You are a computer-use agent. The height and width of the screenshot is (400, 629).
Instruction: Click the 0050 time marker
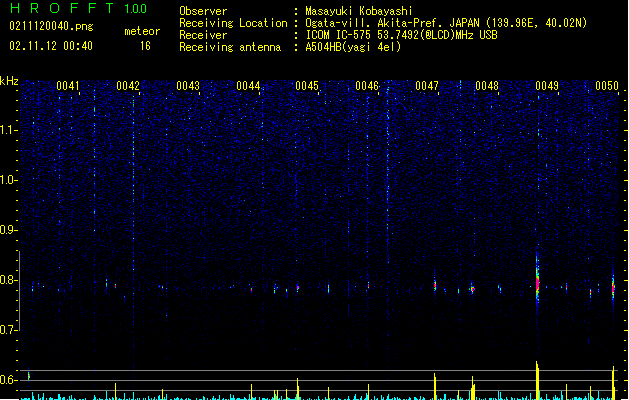[x=607, y=86]
